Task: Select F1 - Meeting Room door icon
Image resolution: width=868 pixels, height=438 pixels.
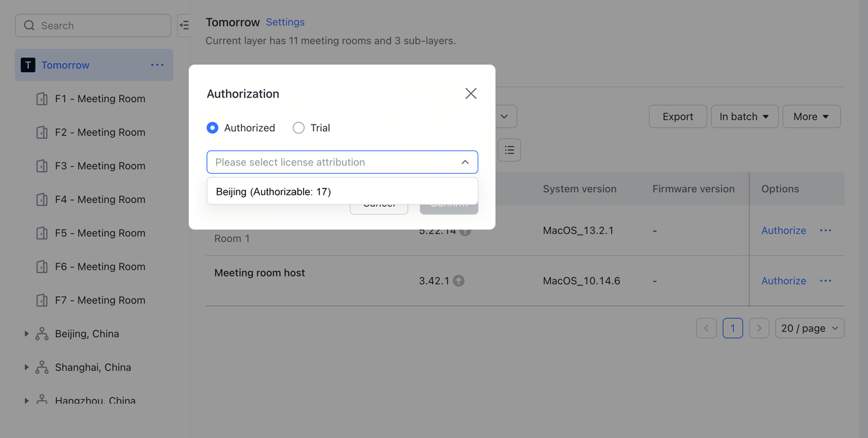Action: [x=42, y=99]
